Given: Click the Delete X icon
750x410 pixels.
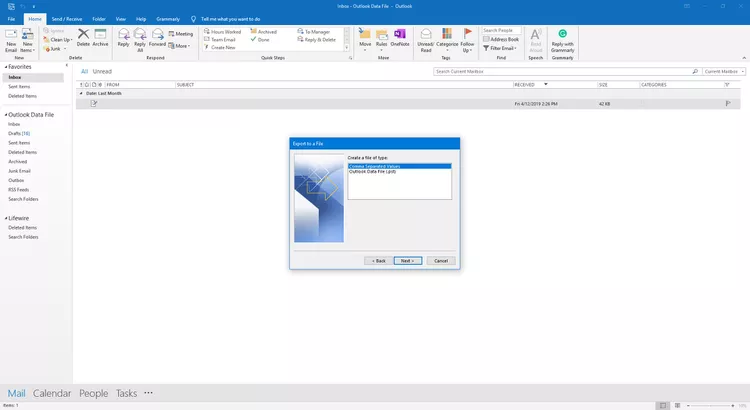Looking at the screenshot, I should [x=83, y=34].
